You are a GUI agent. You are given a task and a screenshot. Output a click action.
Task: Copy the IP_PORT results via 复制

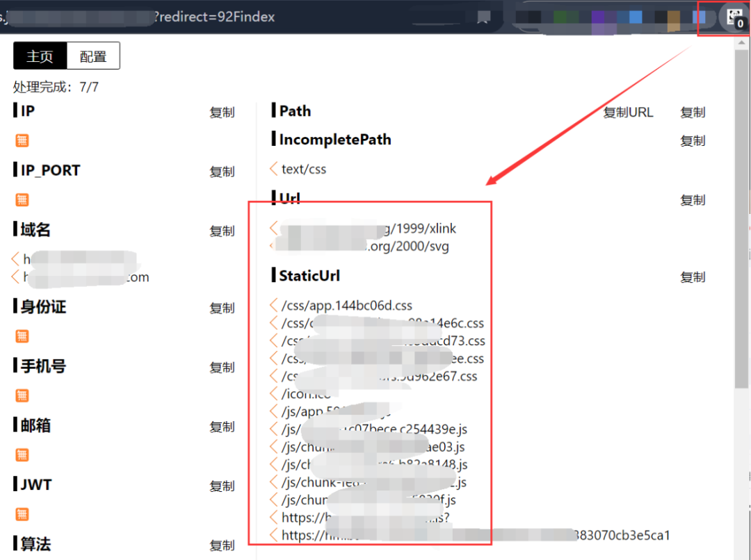tap(223, 172)
